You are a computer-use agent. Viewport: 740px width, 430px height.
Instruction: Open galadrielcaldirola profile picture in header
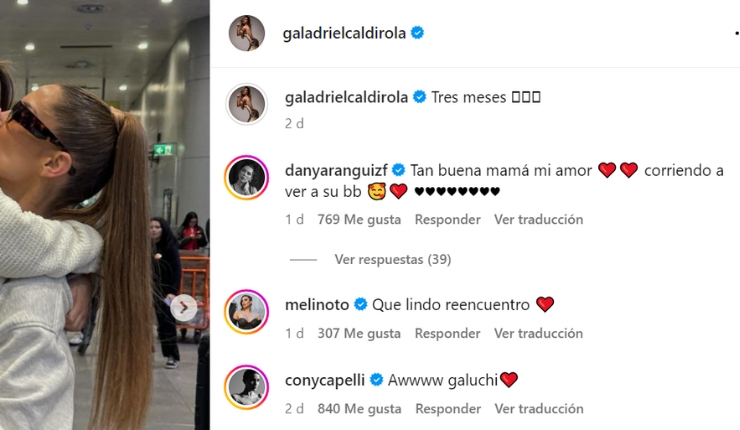tap(247, 33)
